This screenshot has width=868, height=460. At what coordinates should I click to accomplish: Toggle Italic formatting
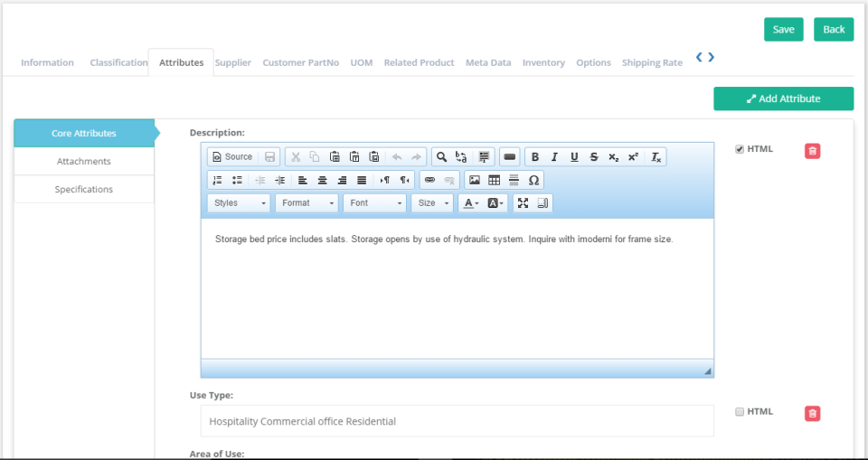tap(554, 156)
